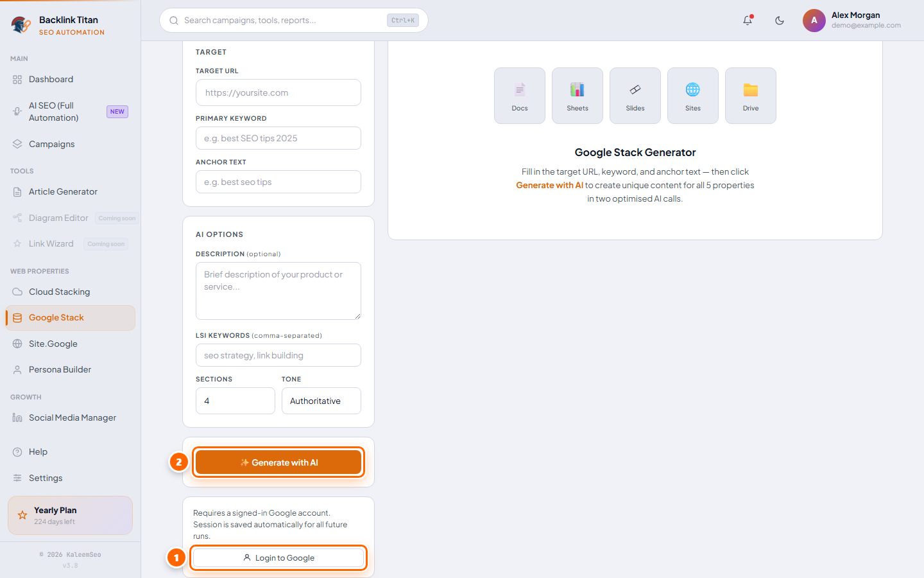Click the search campaigns field
This screenshot has width=924, height=578.
[294, 21]
